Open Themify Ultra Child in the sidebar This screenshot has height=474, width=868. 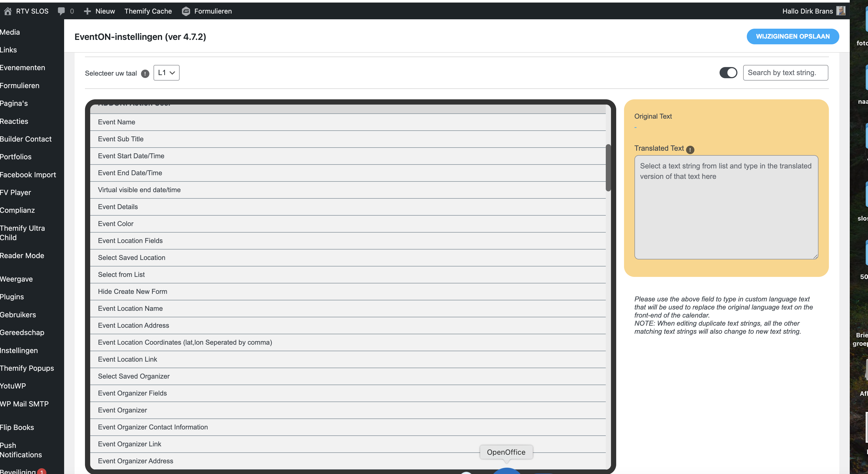tap(23, 233)
